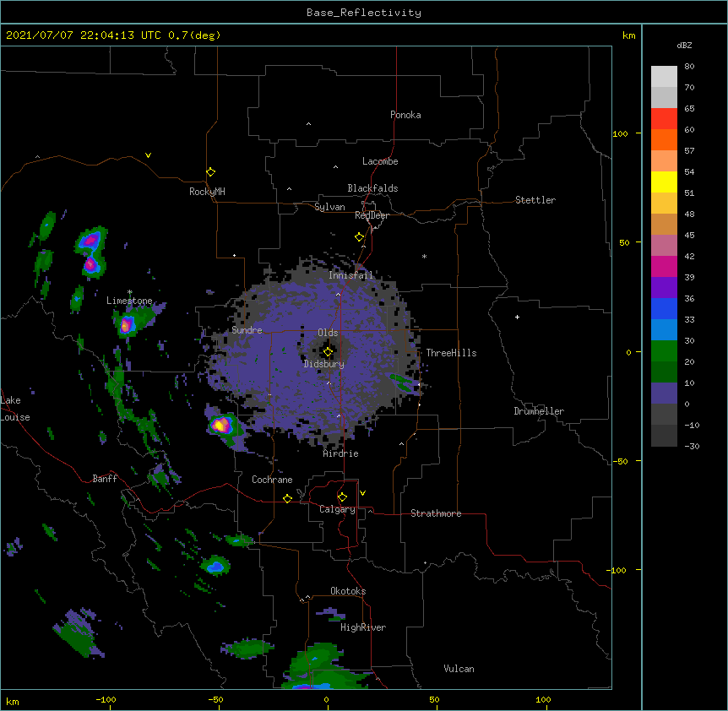
Task: Click the yellow V marker northwest of RockyMH
Action: tap(148, 155)
